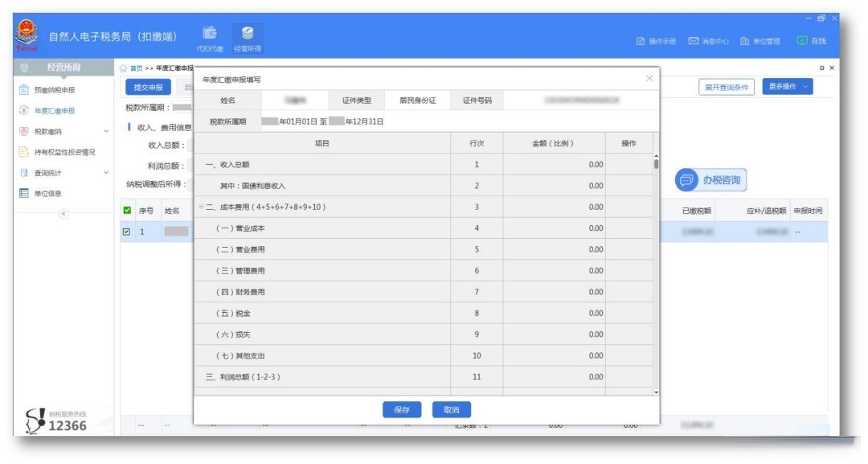Viewport: 868px width, 464px height.
Task: Click the 经营所得 sidebar header
Action: tap(63, 68)
